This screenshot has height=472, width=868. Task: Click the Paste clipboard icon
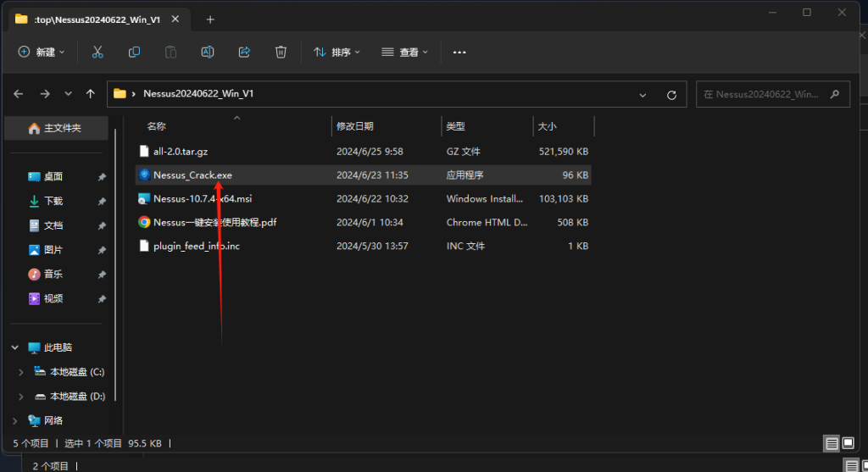tap(170, 52)
